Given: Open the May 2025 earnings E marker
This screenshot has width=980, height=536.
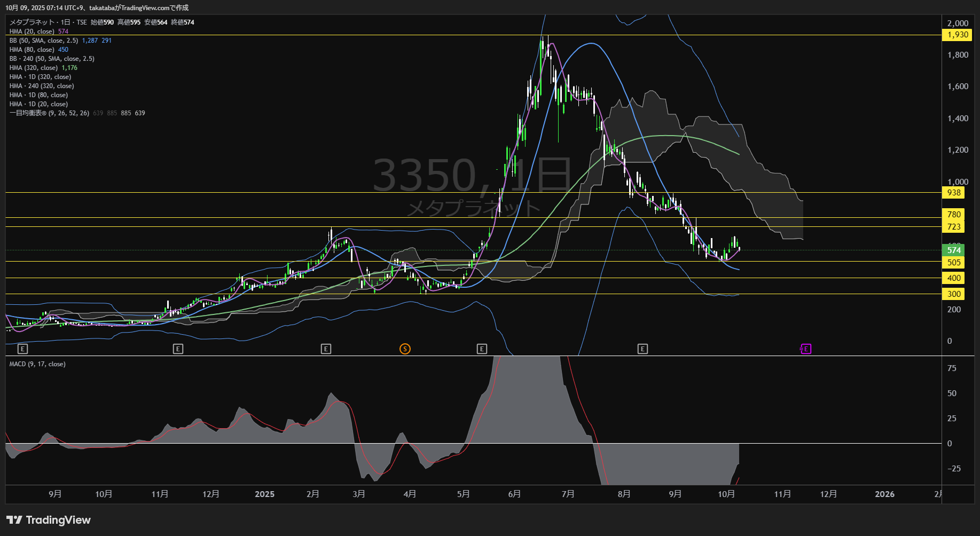Looking at the screenshot, I should pyautogui.click(x=482, y=349).
